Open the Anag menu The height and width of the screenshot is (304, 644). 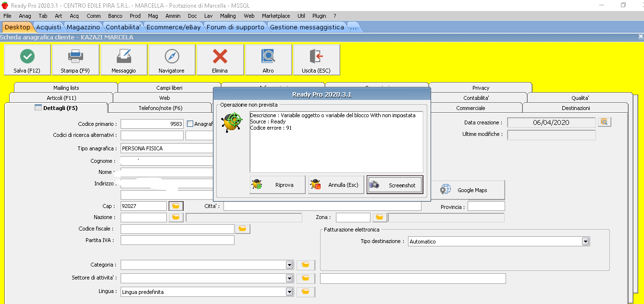[x=25, y=16]
